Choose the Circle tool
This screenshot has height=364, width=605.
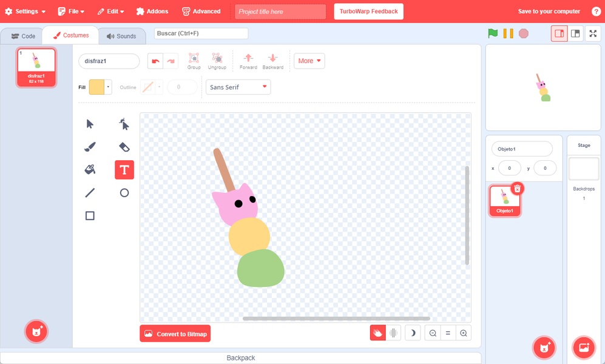click(124, 193)
